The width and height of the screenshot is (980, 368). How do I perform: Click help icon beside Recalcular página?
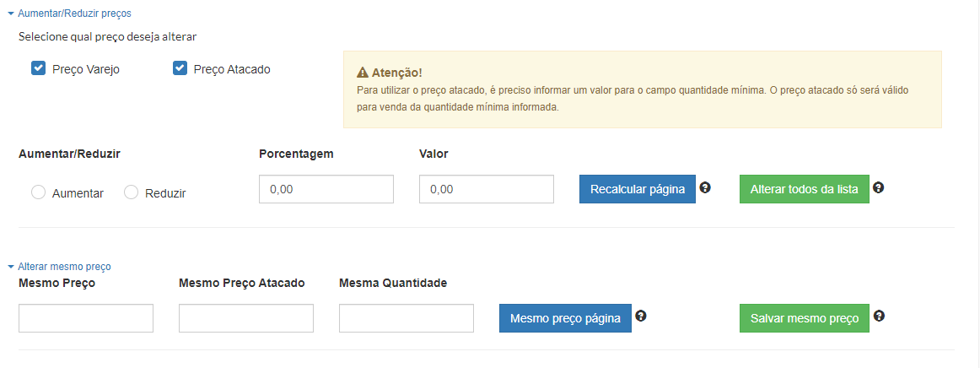705,187
